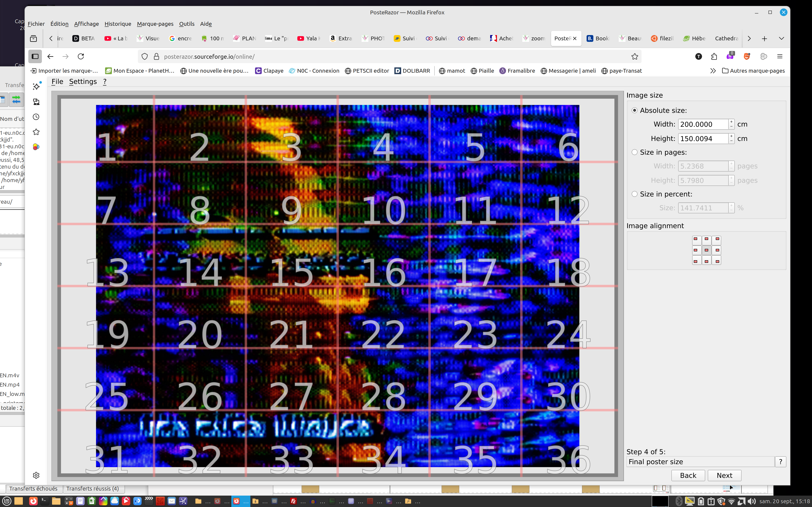Open the PosteRazor Settings menu
Screen dimensions: 812x507
(83, 82)
